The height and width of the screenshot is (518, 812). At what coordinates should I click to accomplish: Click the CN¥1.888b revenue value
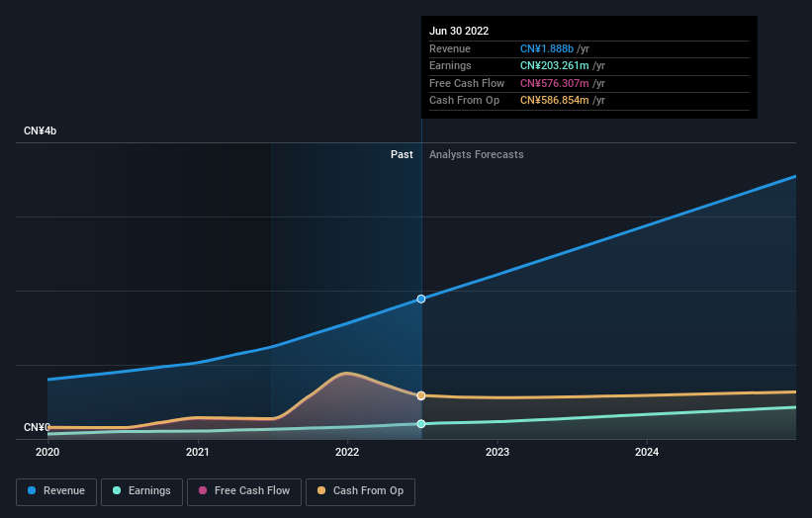coord(547,48)
